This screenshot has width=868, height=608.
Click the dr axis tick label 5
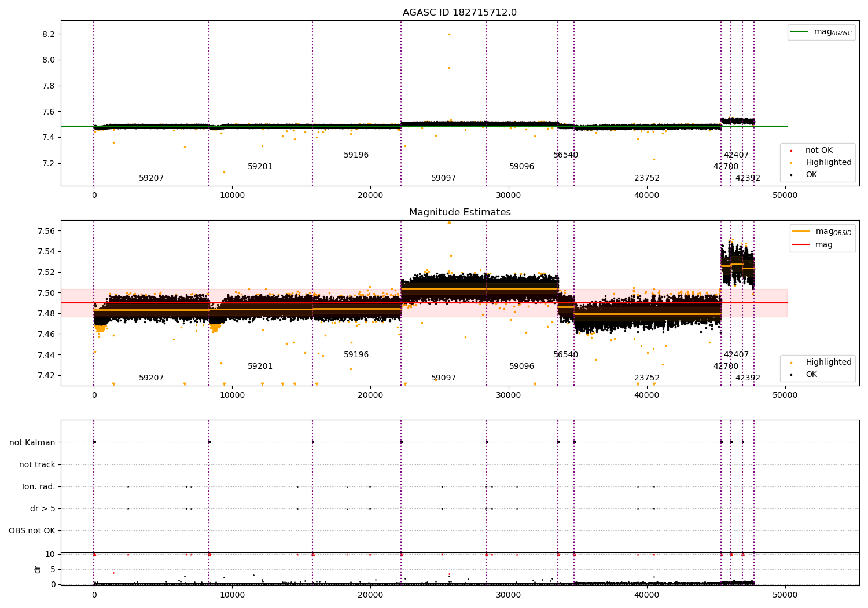coord(53,569)
